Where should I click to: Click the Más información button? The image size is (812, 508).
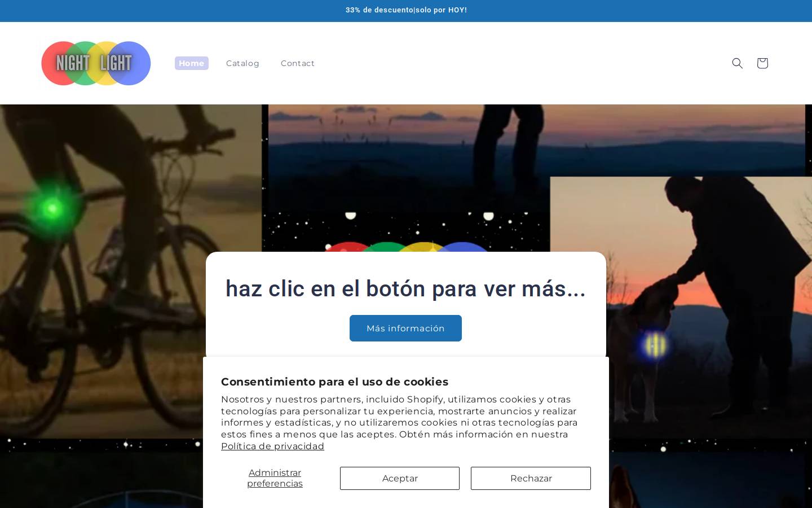coord(405,328)
